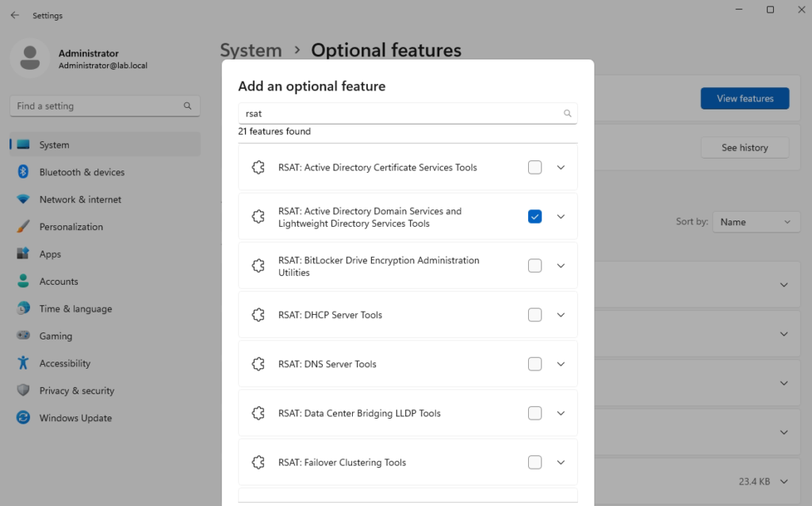Expand BitLocker Administration Utilities details
Viewport: 812px width, 506px height.
[561, 266]
